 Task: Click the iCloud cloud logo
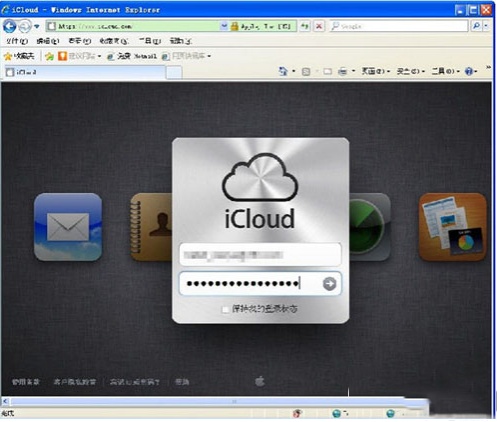pos(260,177)
